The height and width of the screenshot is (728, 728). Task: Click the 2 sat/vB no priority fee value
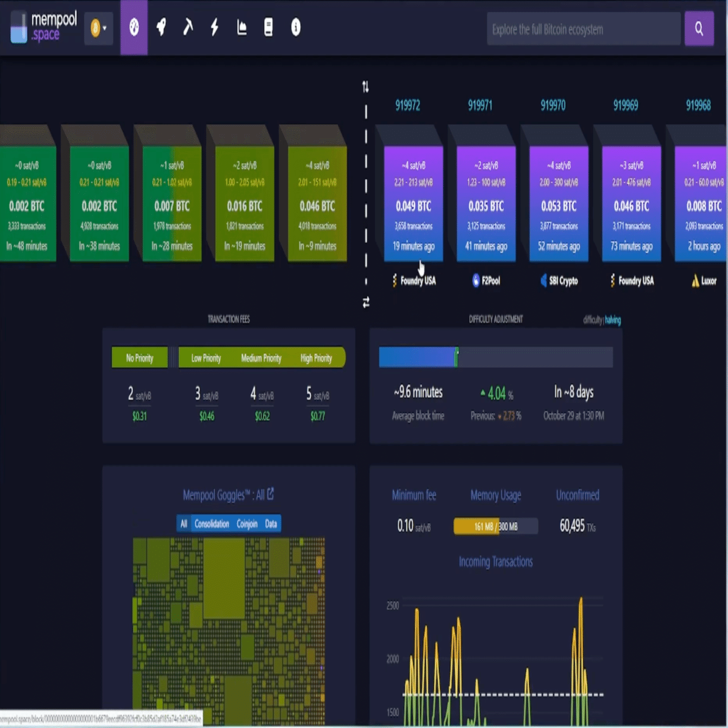point(139,394)
